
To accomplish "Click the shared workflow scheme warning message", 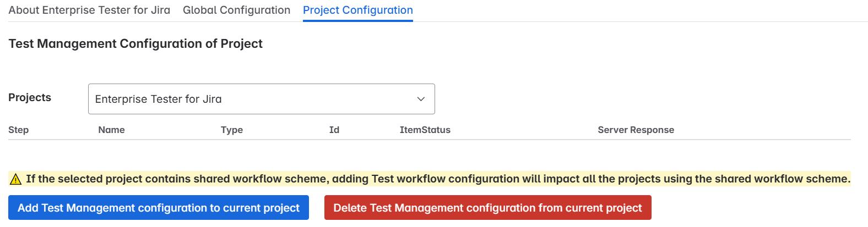I will (438, 179).
